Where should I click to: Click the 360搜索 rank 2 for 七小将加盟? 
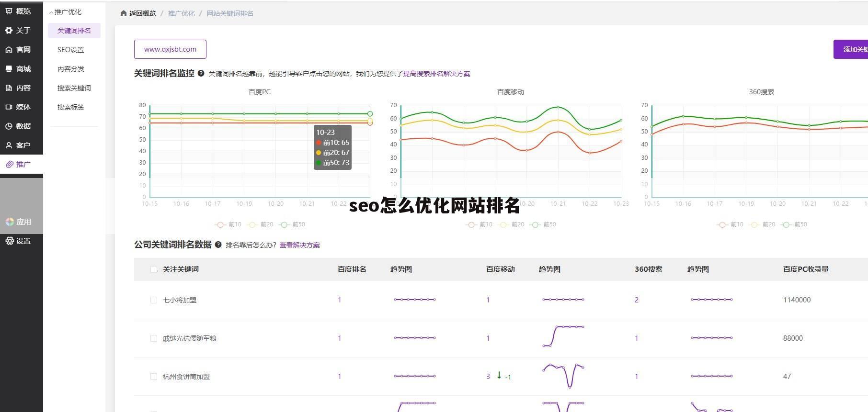tap(637, 300)
